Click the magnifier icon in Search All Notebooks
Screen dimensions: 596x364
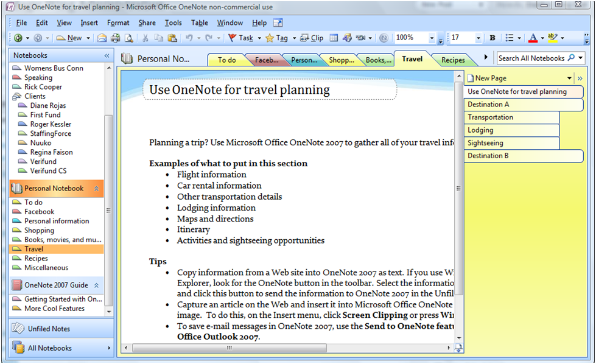point(571,58)
